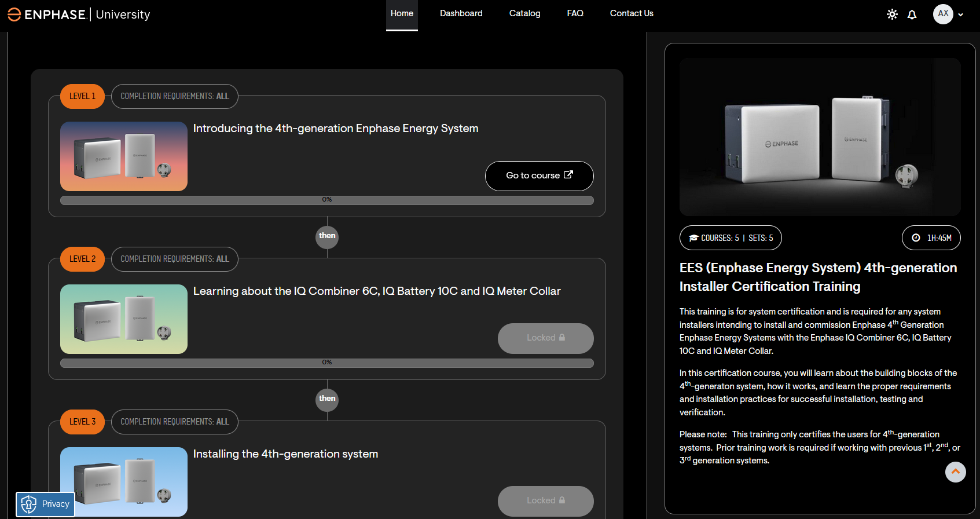Click the Level 1 progress bar
Viewport: 980px width, 519px height.
coord(327,200)
